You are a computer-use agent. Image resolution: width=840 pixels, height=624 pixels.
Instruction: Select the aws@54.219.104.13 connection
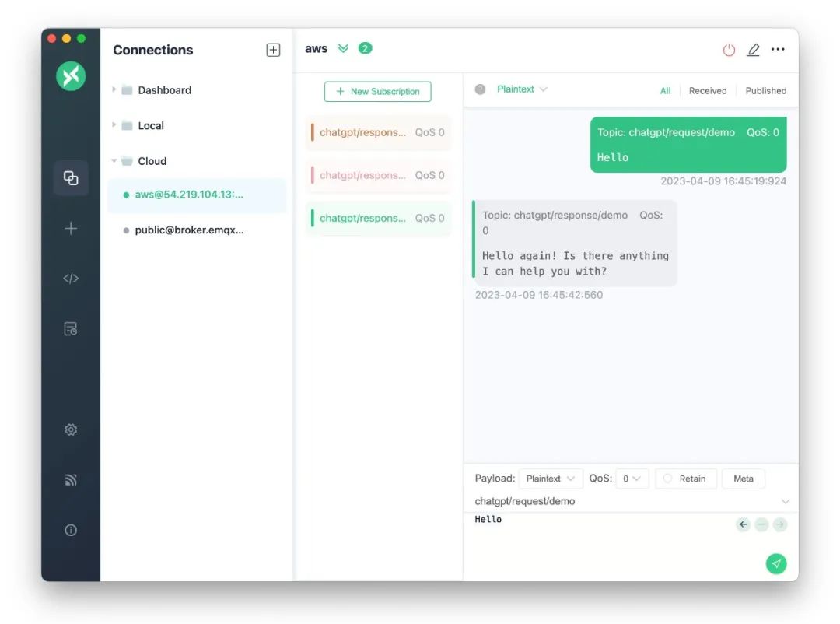197,195
